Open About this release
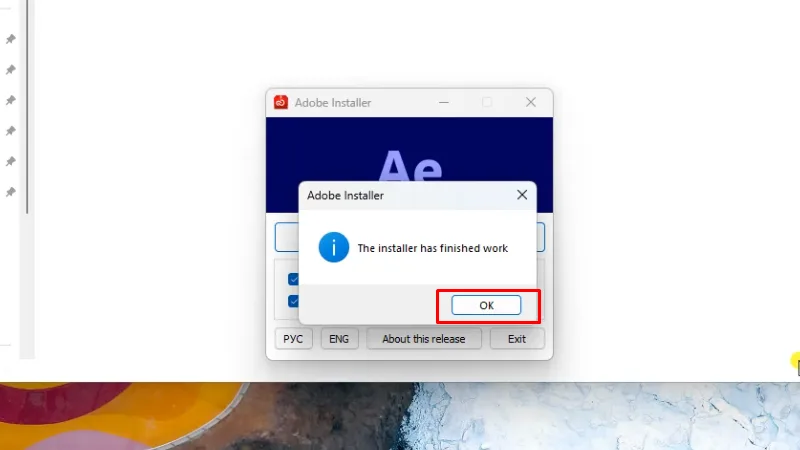The height and width of the screenshot is (450, 800). 423,339
